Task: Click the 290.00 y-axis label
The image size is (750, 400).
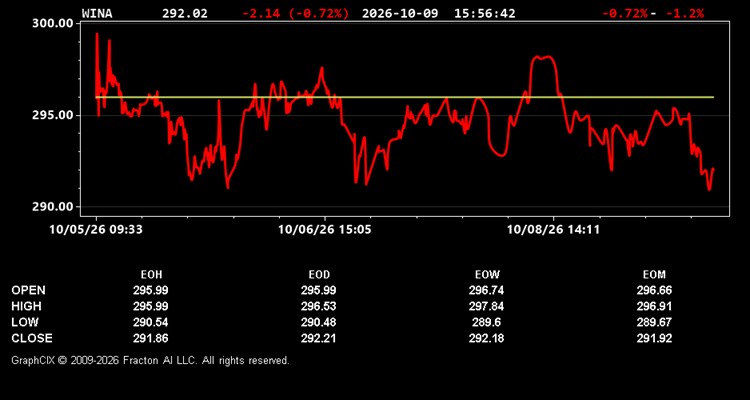Action: (x=53, y=207)
